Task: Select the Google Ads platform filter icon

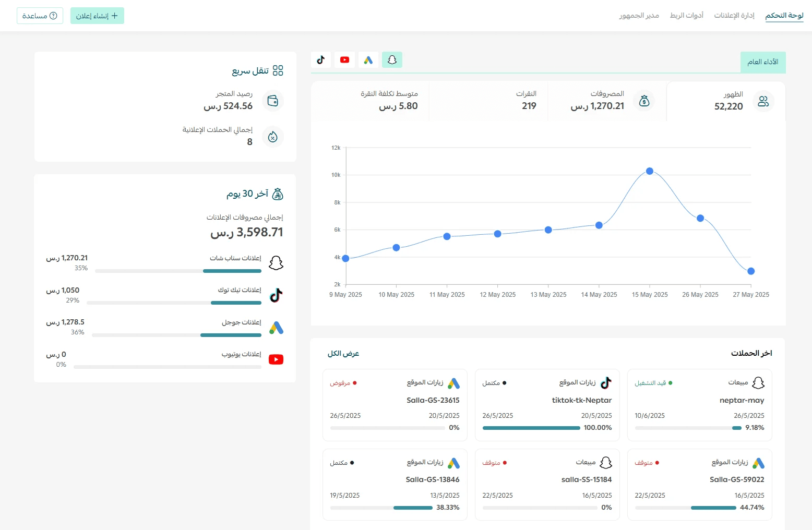Action: 368,60
